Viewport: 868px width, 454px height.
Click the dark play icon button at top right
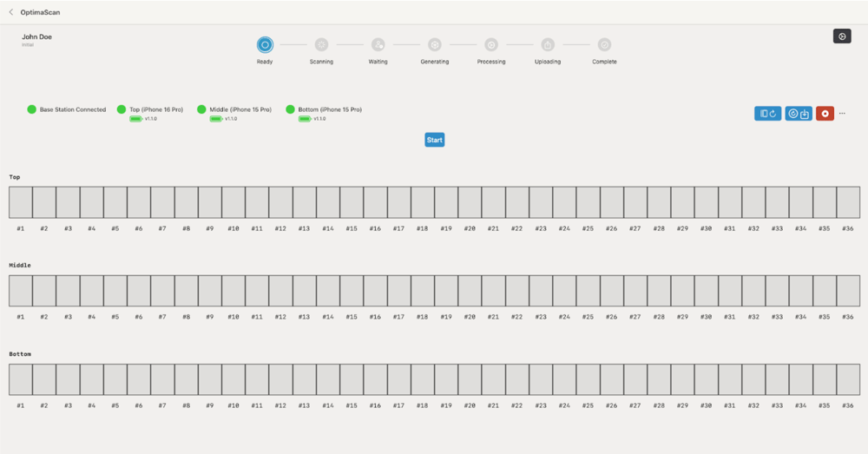(842, 36)
